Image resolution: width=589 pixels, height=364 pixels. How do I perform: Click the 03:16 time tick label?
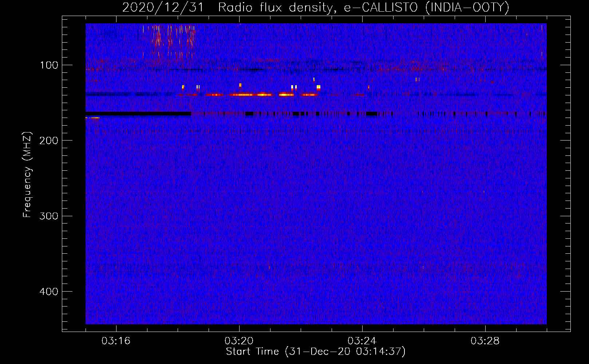[116, 341]
